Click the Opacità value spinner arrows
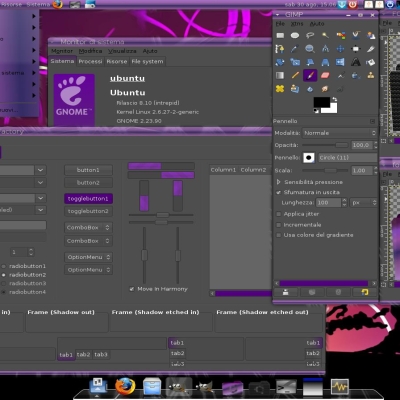The image size is (400, 400). (376, 145)
